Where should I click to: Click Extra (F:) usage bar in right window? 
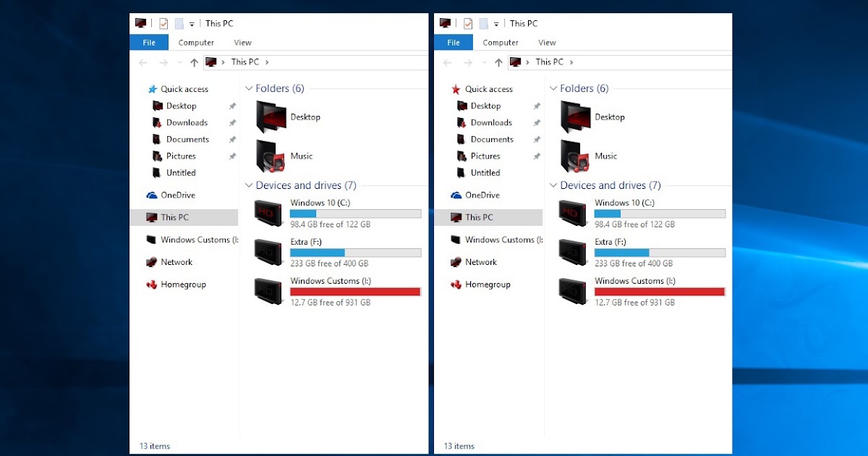[660, 253]
